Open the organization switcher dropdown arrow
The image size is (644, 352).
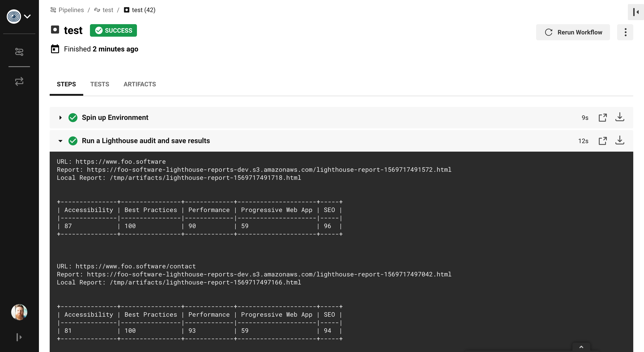click(27, 17)
